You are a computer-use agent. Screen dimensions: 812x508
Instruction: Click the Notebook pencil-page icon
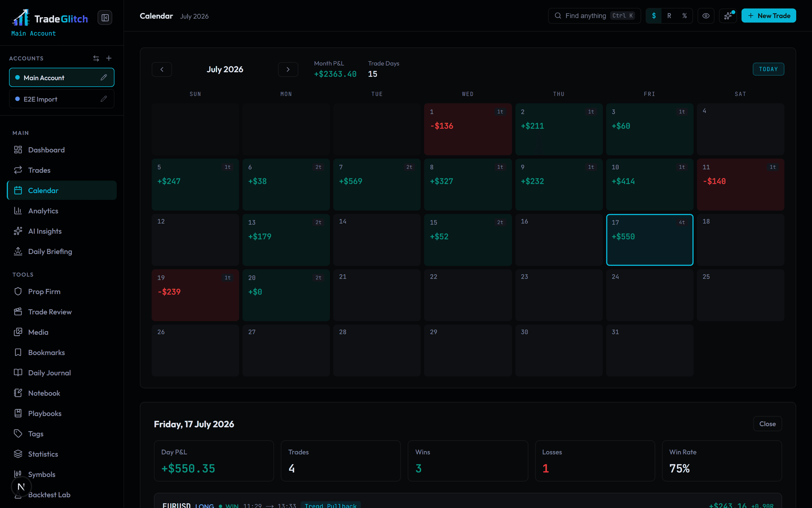(x=18, y=393)
